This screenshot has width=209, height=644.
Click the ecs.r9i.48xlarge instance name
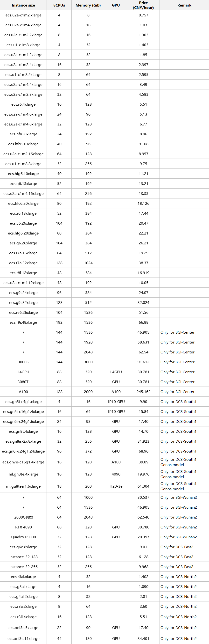pyautogui.click(x=23, y=322)
